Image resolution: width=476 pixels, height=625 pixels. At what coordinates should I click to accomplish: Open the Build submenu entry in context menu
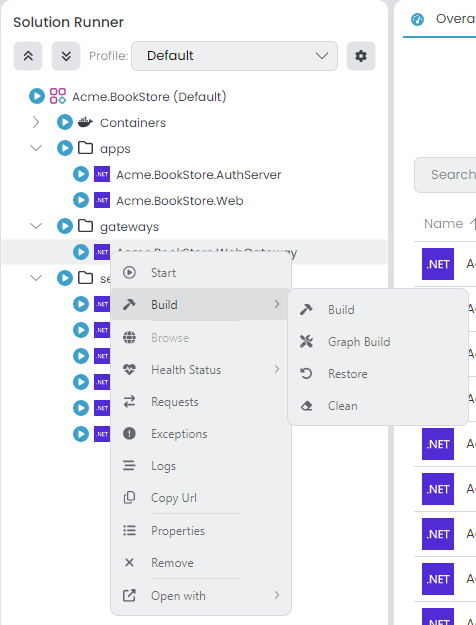pos(201,305)
